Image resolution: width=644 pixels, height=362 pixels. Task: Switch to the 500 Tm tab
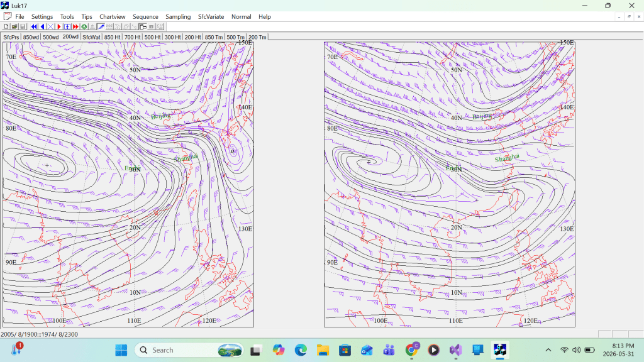coord(235,37)
